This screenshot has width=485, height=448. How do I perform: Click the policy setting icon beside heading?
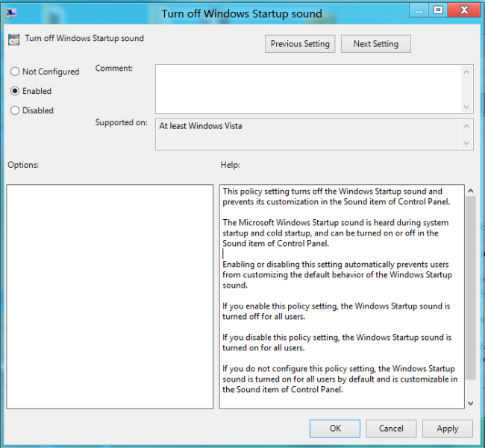tap(13, 40)
